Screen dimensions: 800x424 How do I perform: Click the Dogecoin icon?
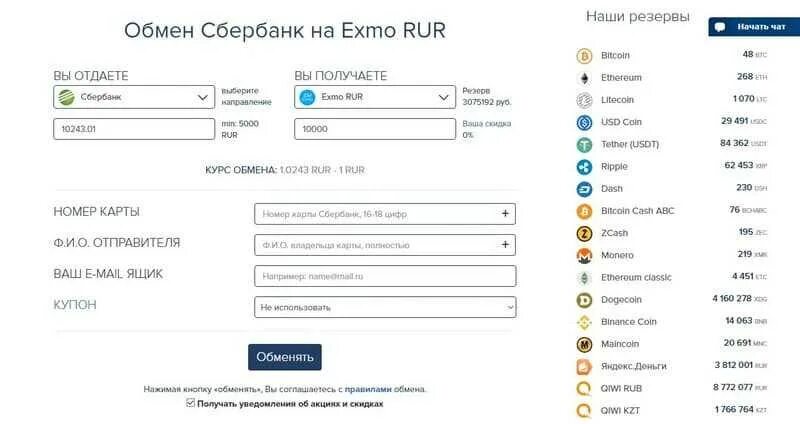[x=584, y=300]
